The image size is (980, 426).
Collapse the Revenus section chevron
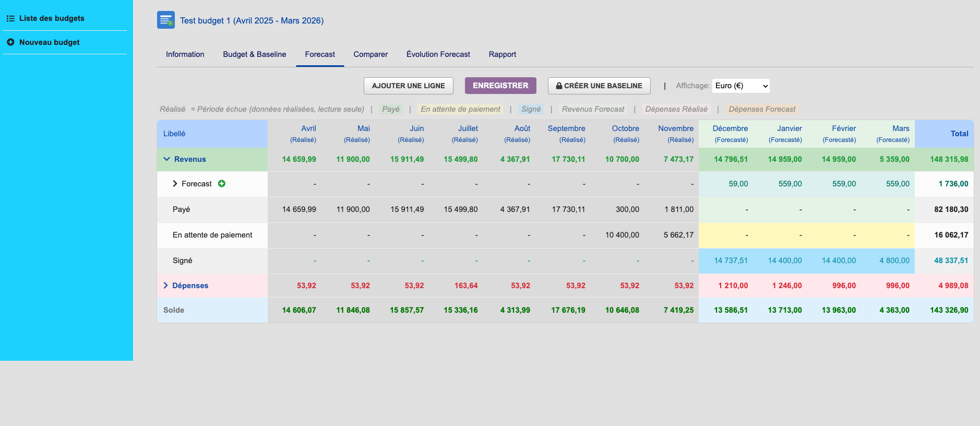[x=166, y=159]
